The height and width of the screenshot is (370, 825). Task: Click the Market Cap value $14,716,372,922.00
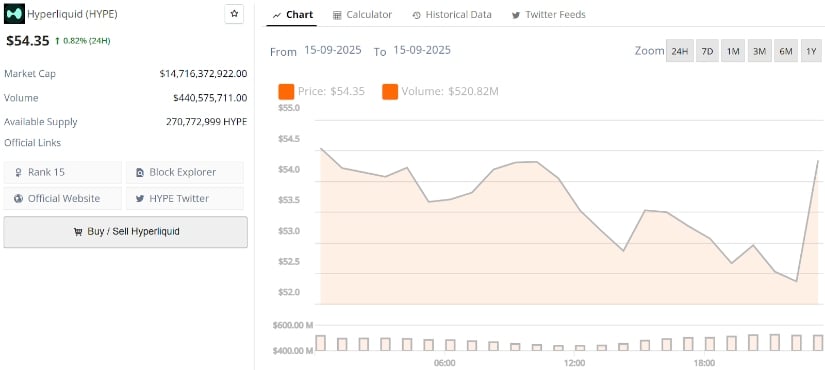point(203,74)
